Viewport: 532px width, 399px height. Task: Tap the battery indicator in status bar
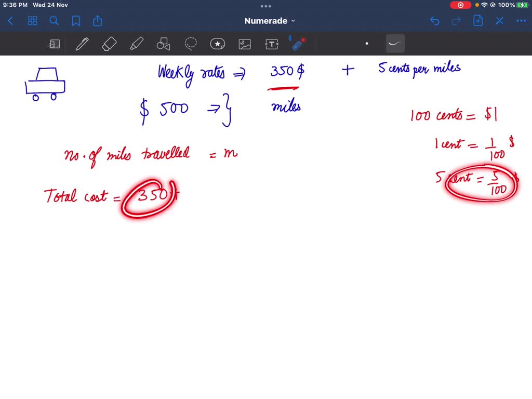tap(523, 5)
